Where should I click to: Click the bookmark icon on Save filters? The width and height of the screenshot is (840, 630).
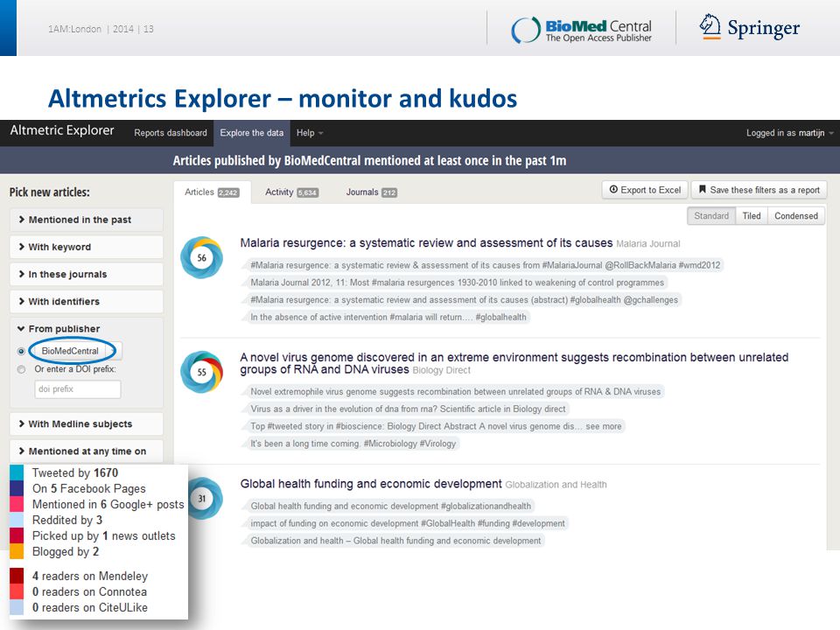coord(703,190)
